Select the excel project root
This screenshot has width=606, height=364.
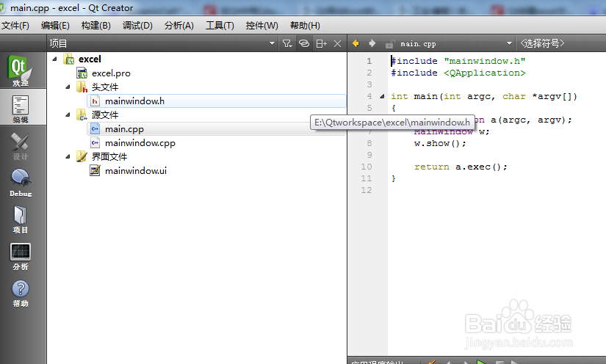tap(90, 59)
